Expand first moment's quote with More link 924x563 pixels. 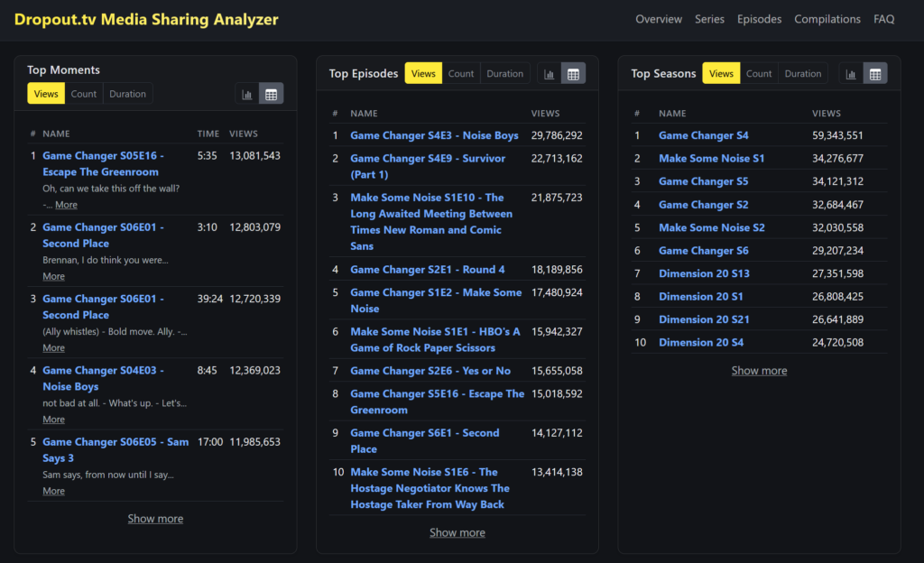pos(66,205)
